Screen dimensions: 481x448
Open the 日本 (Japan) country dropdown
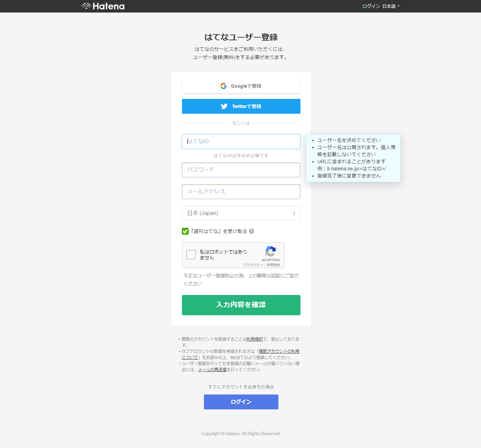point(241,213)
